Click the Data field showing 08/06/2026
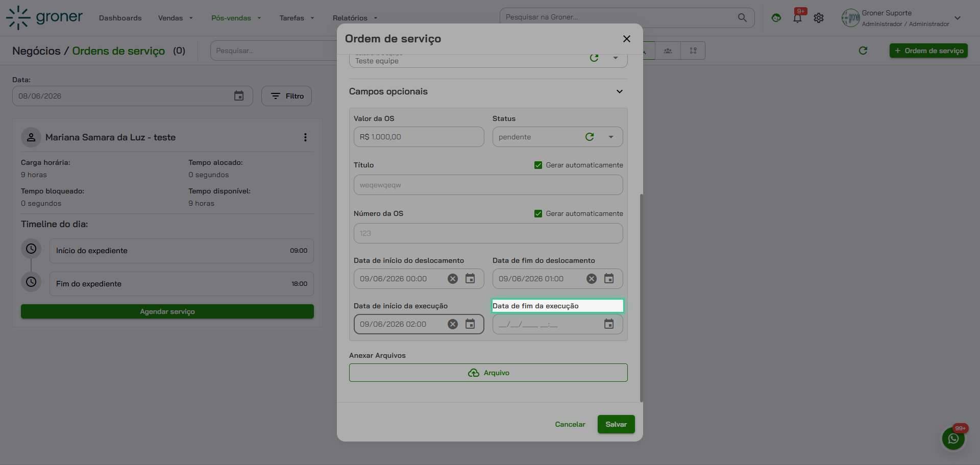The image size is (980, 465). tap(133, 96)
